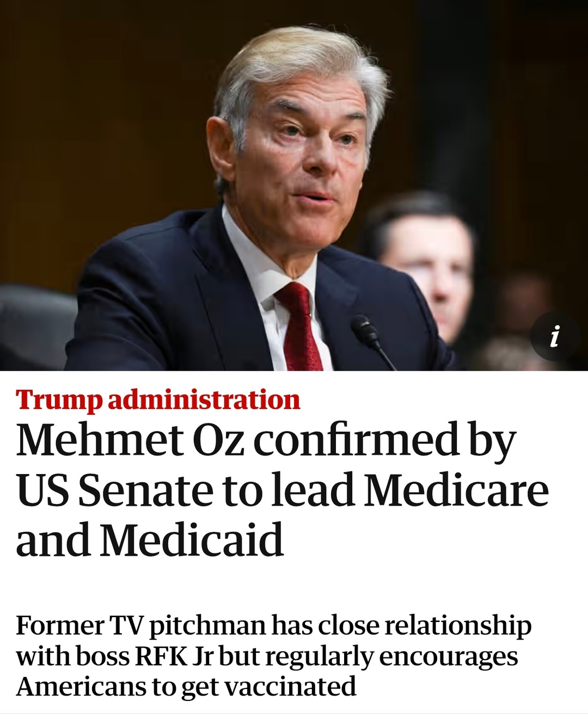This screenshot has height=714, width=588.
Task: Click the word administration in red label
Action: (x=204, y=399)
